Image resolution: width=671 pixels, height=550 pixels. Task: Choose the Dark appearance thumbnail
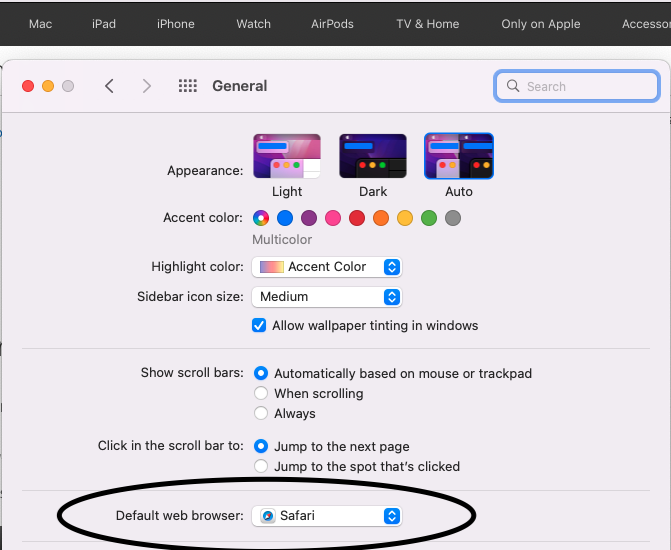click(x=373, y=156)
